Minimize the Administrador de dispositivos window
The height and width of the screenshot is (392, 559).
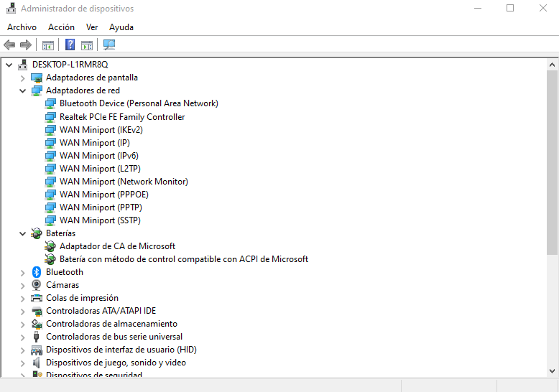click(x=478, y=8)
